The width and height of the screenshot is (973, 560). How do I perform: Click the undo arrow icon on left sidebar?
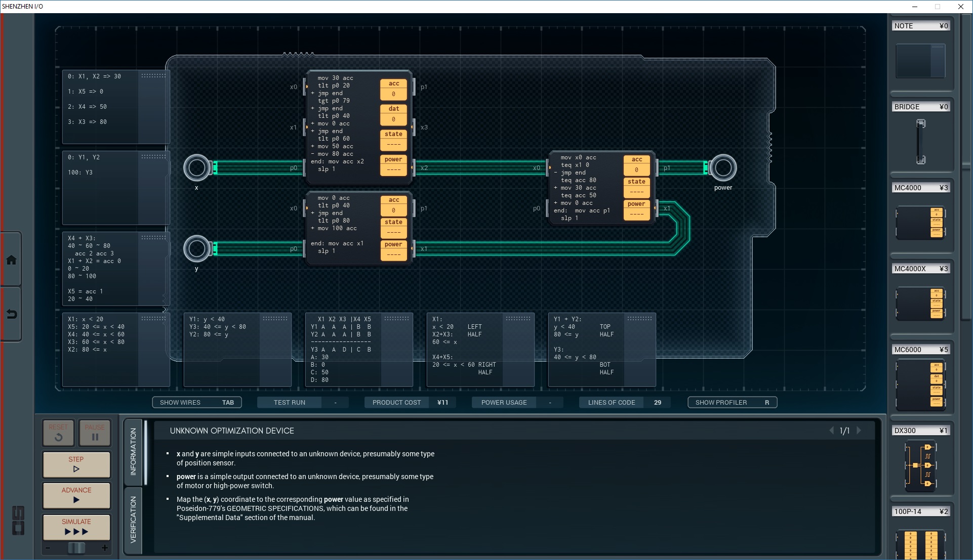pos(11,314)
